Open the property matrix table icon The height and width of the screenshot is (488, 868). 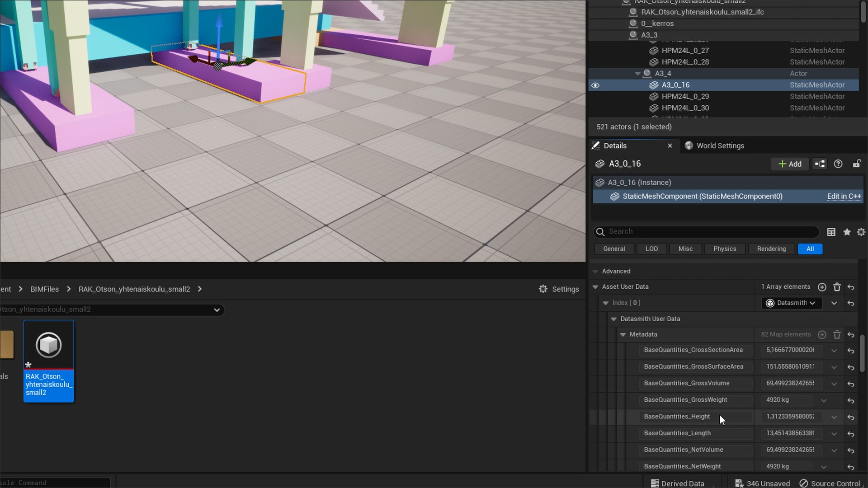(x=831, y=232)
